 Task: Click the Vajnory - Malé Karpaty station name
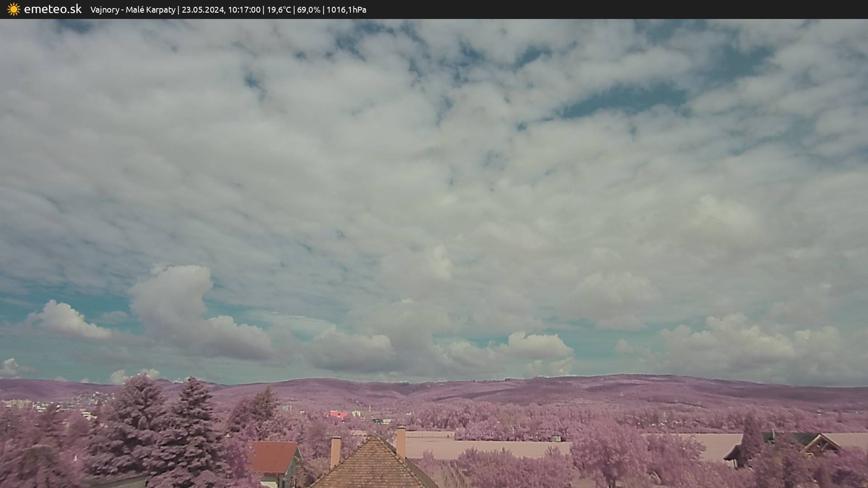132,9
